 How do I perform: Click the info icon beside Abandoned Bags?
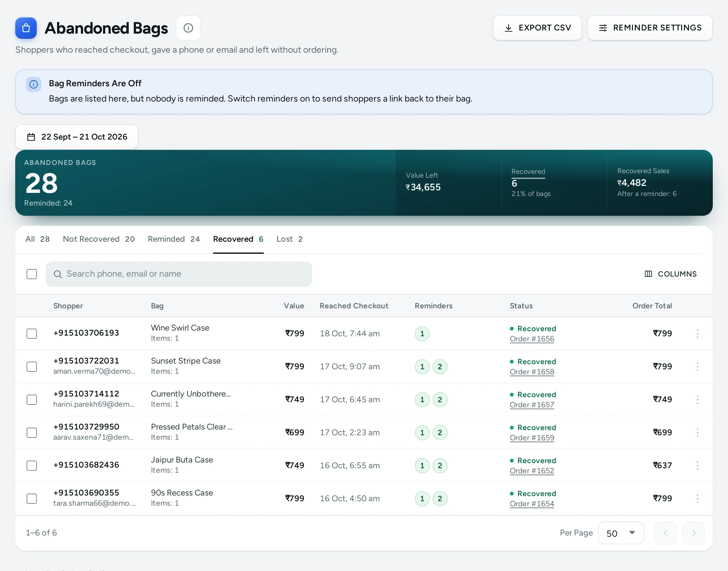(x=188, y=28)
